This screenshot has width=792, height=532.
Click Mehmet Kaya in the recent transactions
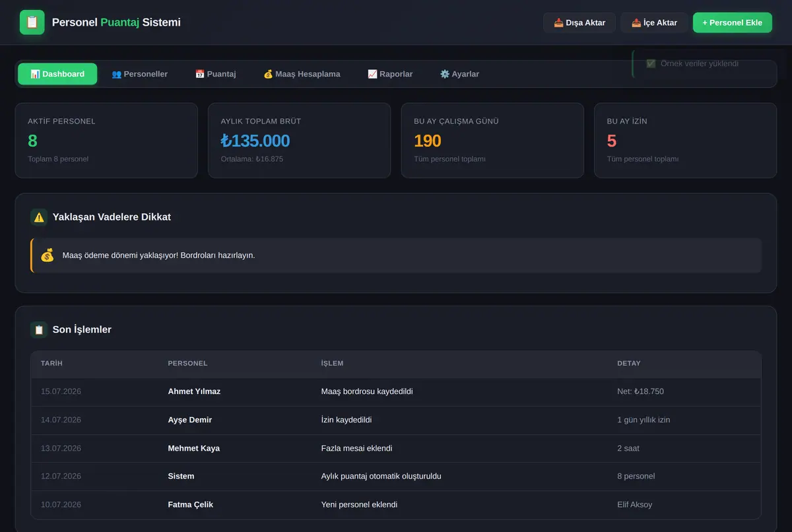click(x=194, y=448)
